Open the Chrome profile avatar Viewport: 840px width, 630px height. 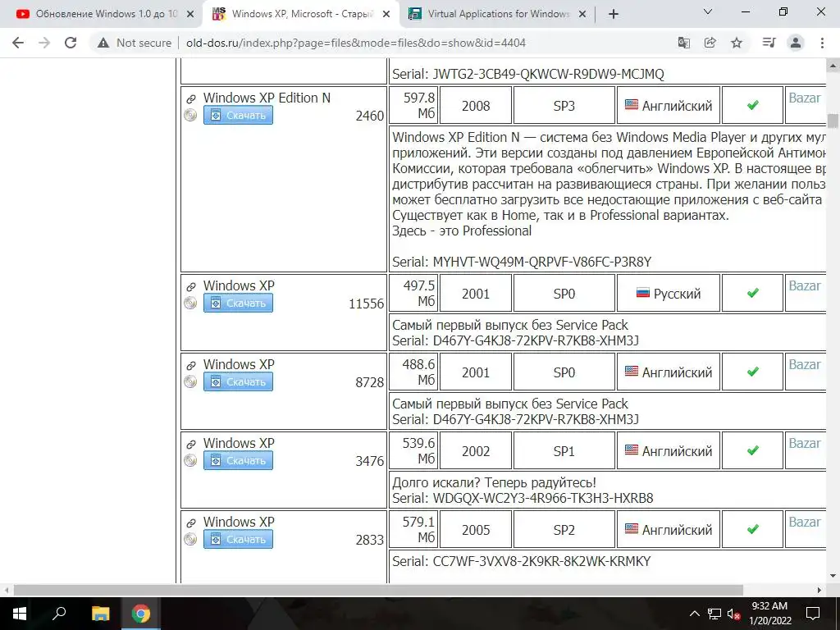tap(796, 43)
